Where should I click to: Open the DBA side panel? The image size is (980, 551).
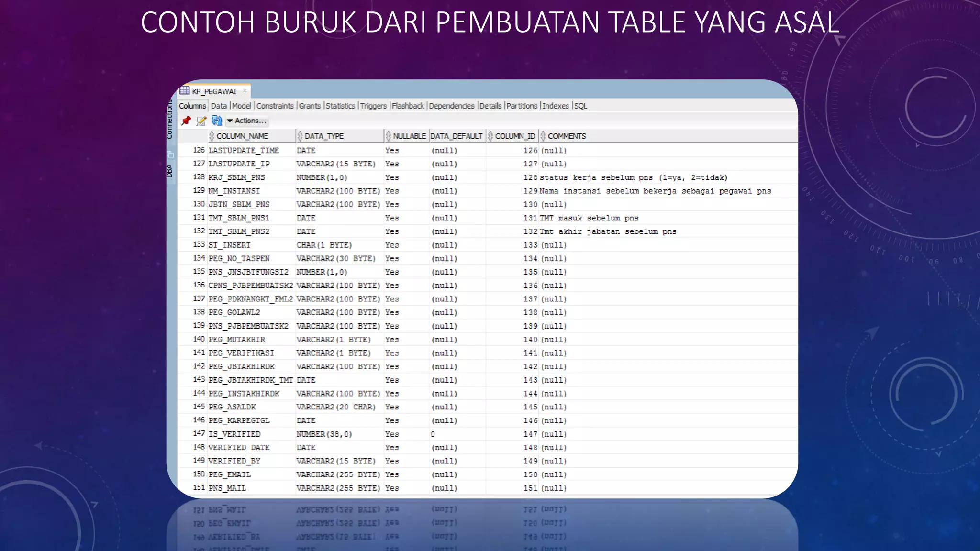point(170,171)
